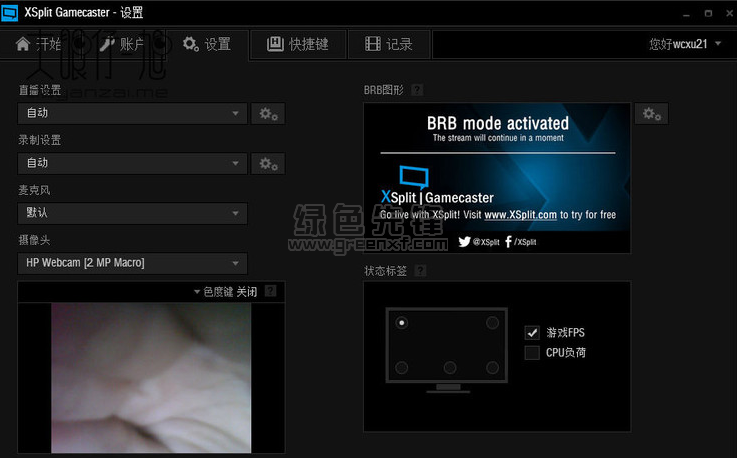737x458 pixels.
Task: Open the 快捷键 hotkeys tab
Action: (298, 44)
